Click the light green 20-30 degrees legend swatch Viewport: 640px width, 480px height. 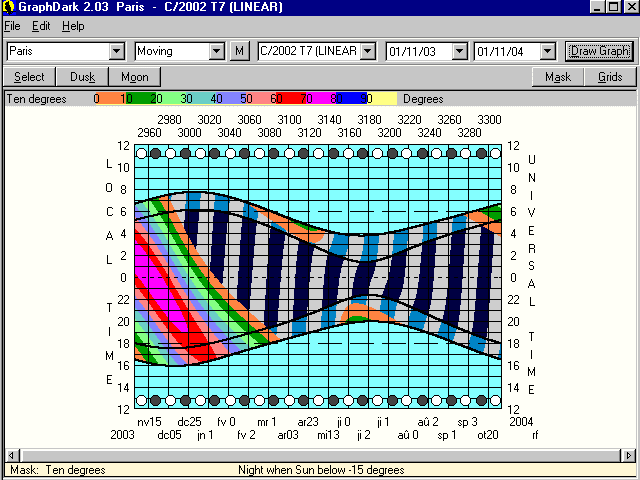[171, 99]
